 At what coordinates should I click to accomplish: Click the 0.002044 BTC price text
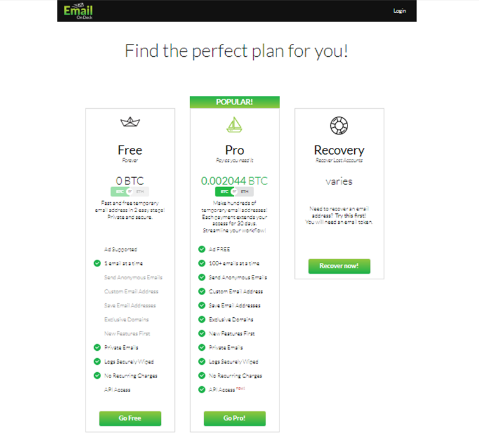tap(234, 181)
